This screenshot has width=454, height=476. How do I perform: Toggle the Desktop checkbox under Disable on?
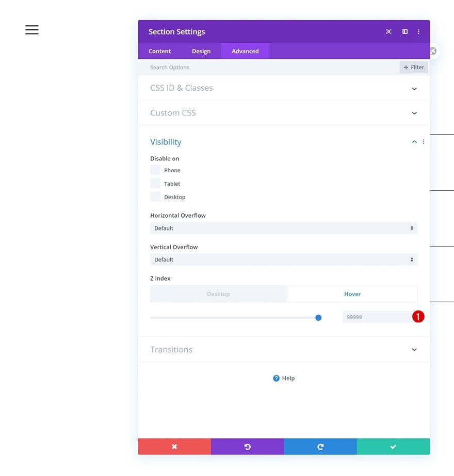[155, 196]
